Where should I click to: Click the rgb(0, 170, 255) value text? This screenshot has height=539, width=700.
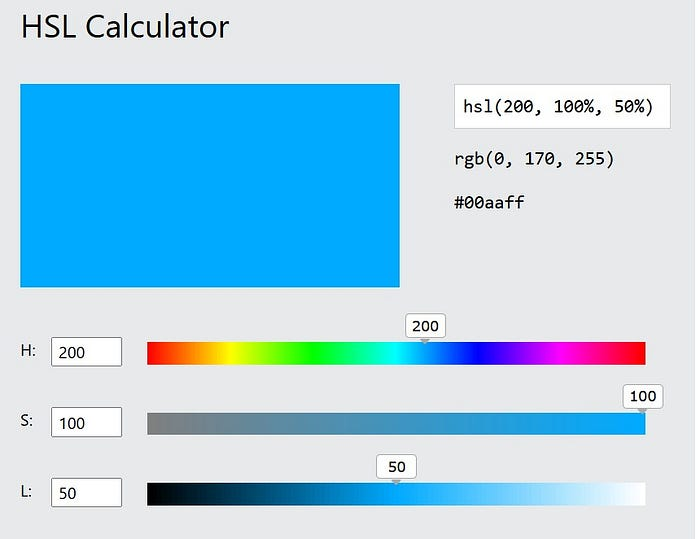click(x=533, y=159)
